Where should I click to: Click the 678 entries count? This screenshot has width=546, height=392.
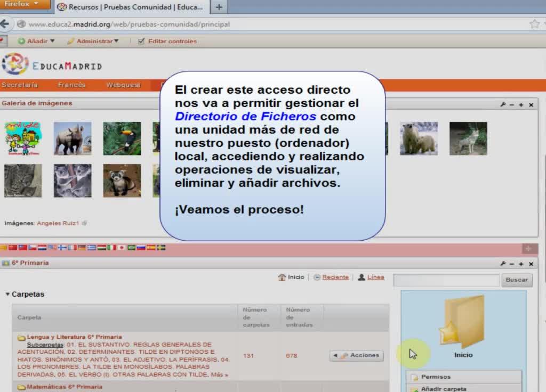click(292, 355)
